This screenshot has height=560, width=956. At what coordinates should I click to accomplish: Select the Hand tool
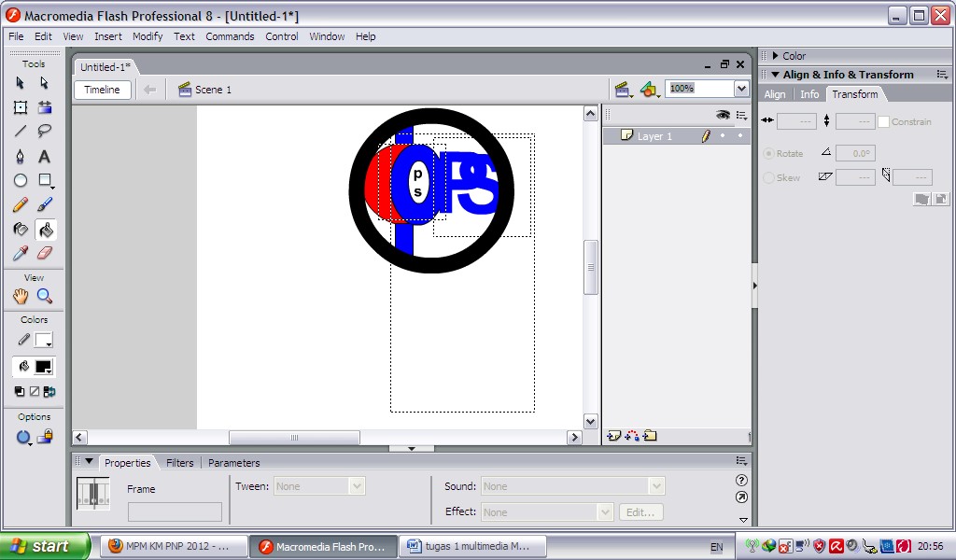pyautogui.click(x=21, y=296)
